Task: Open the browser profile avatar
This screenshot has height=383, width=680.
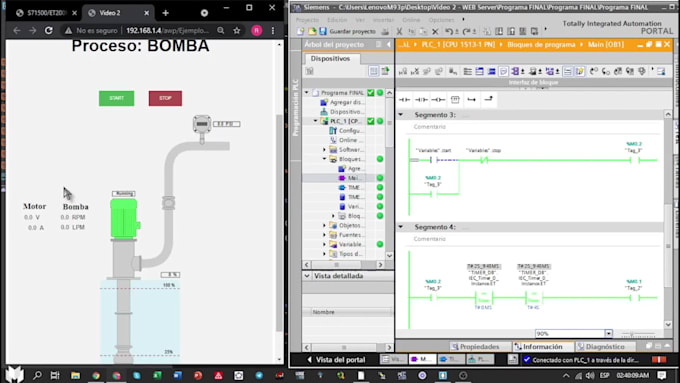Action: pos(257,30)
